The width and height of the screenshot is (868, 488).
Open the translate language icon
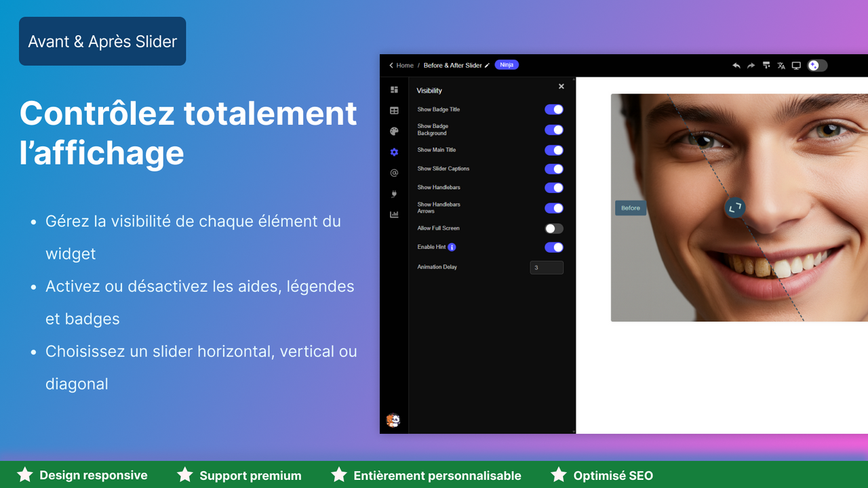coord(781,66)
